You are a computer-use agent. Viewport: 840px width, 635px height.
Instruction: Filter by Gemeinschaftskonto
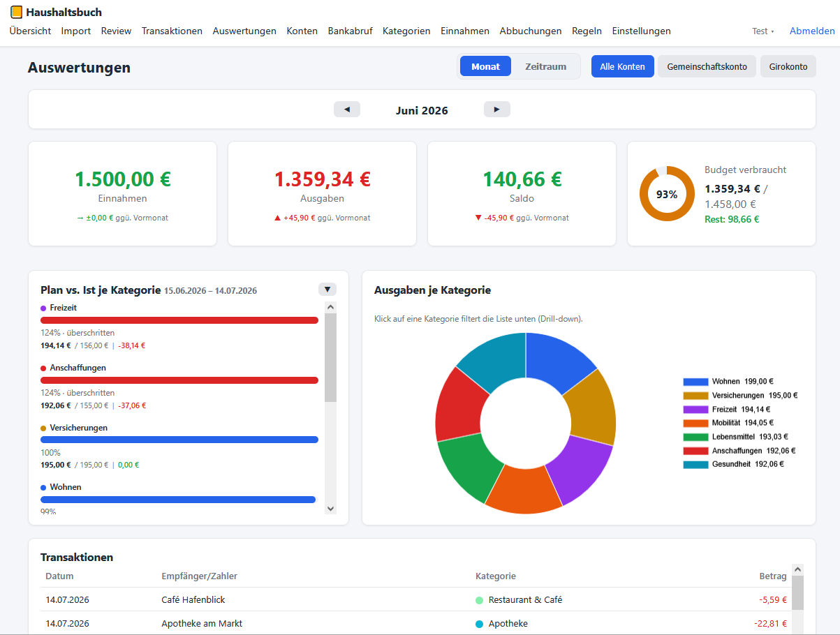click(707, 66)
